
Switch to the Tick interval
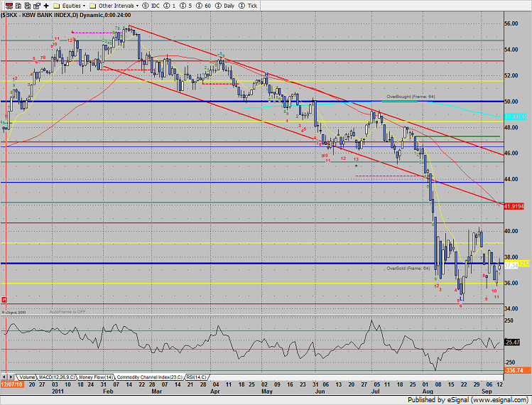coord(248,6)
